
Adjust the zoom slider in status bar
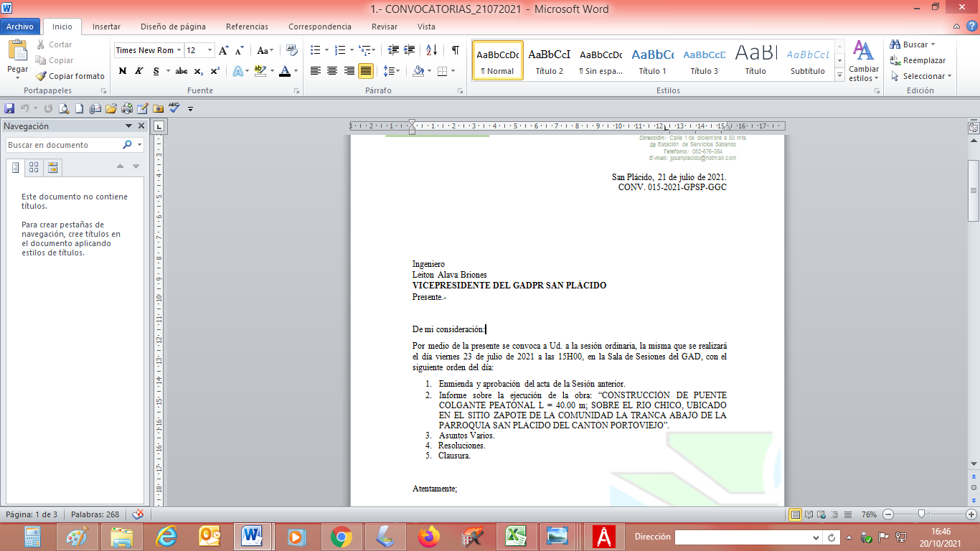click(x=921, y=514)
